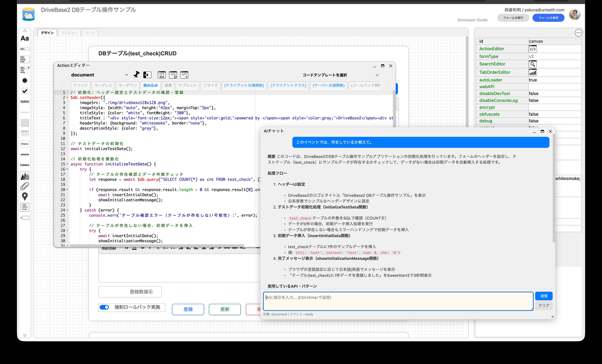This screenshot has width=602, height=364.
Task: Toggle the 強制ロールバック実施 switch
Action: click(104, 307)
